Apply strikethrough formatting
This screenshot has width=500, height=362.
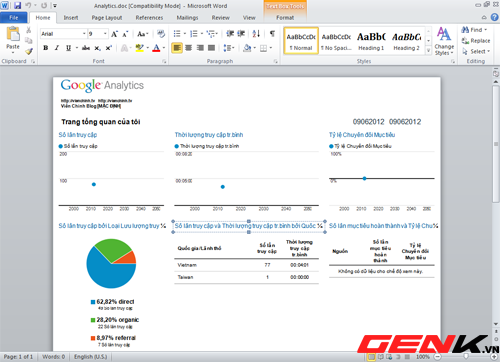86,48
